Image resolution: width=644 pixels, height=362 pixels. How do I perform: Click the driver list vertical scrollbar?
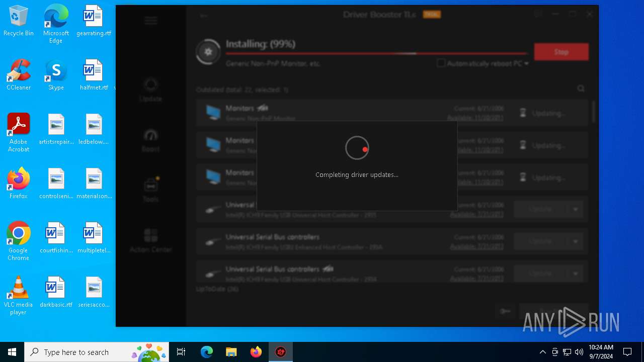pyautogui.click(x=594, y=112)
